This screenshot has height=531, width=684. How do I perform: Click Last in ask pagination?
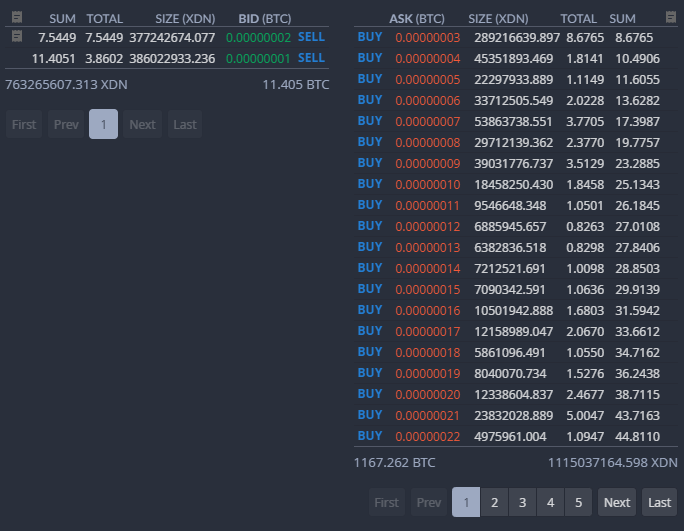point(659,502)
